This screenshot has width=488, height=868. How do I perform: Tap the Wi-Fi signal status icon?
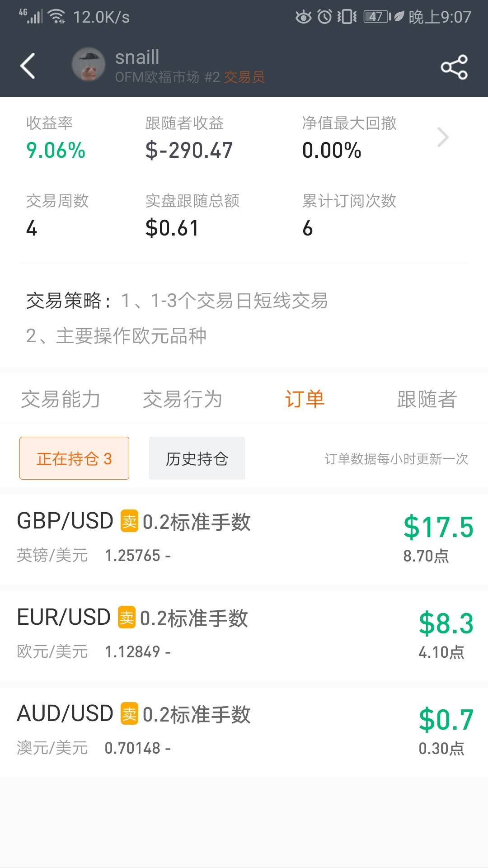(x=57, y=17)
